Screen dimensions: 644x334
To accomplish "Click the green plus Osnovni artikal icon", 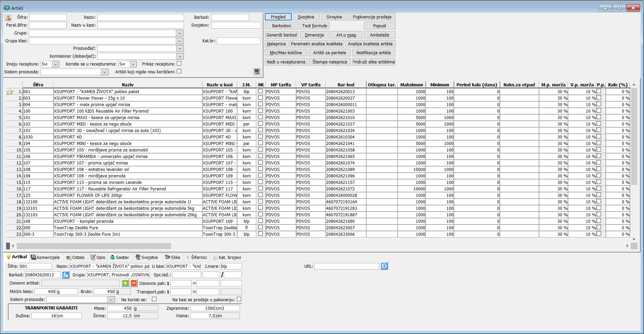I will coord(125,283).
